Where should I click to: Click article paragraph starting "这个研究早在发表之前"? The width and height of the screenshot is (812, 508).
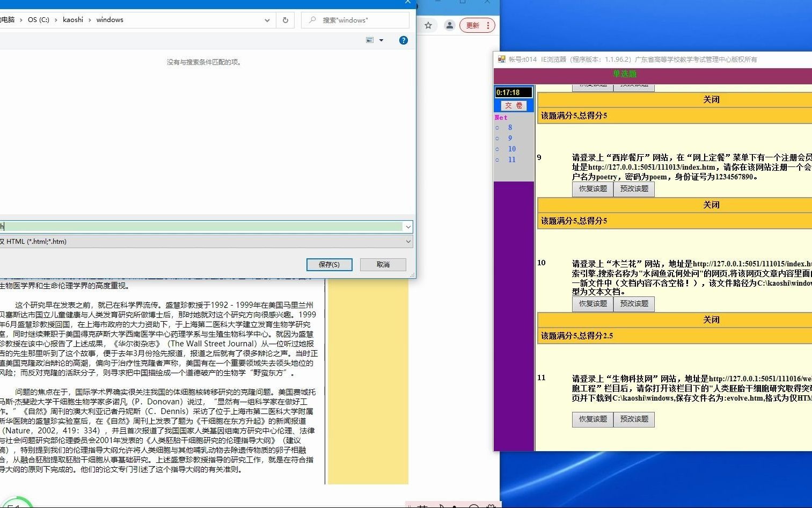pos(158,339)
